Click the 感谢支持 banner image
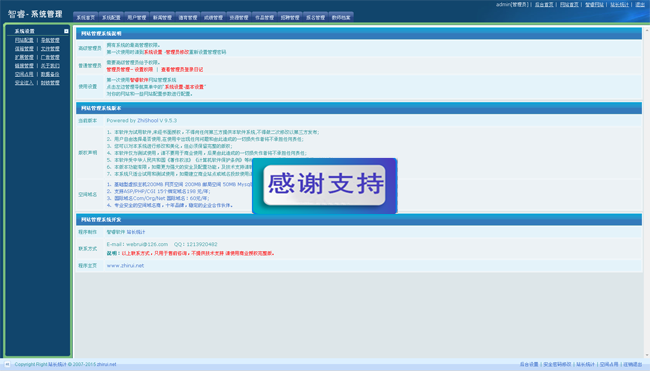 (x=325, y=186)
